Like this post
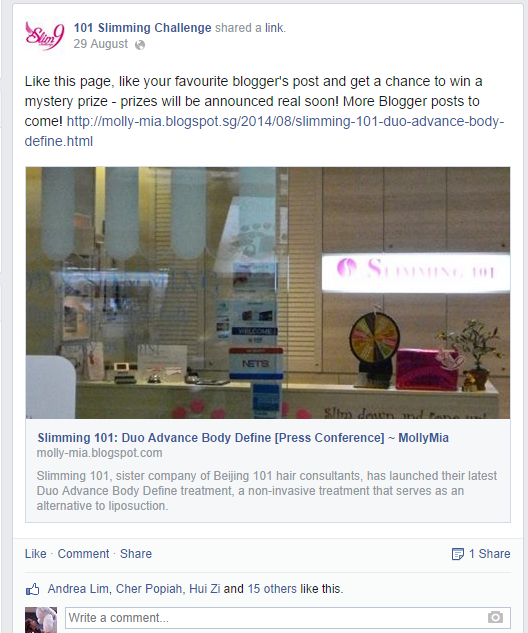Viewport: 528px width, 633px height. point(36,554)
